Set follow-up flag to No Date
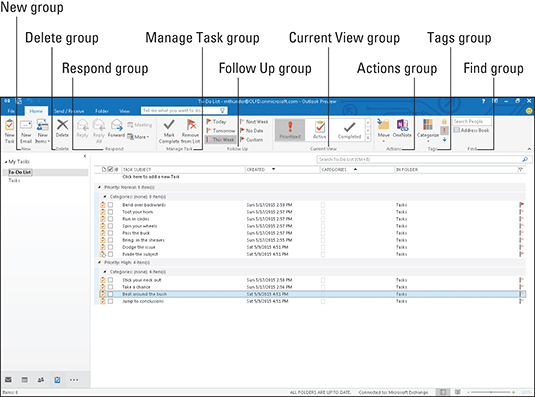535x397 pixels. [x=251, y=130]
